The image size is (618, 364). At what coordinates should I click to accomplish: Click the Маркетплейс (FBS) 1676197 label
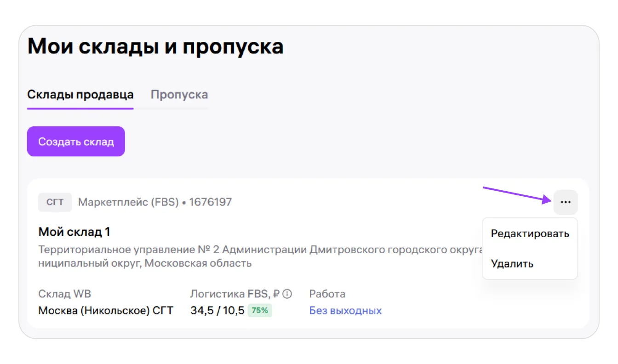tap(155, 202)
